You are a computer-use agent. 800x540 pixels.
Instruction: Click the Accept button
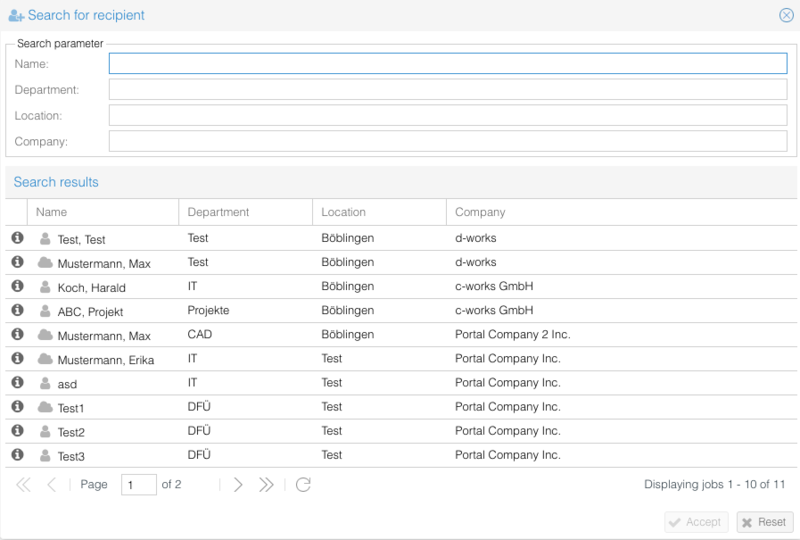pos(695,522)
